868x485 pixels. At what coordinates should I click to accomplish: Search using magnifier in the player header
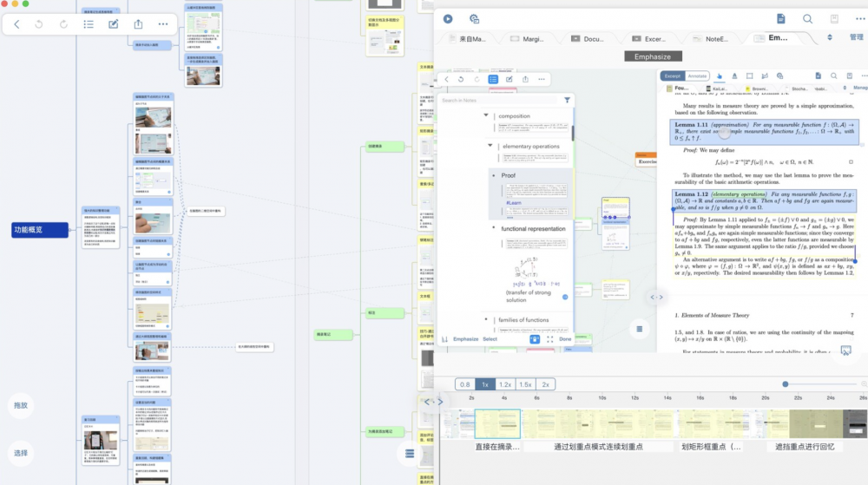click(x=807, y=19)
